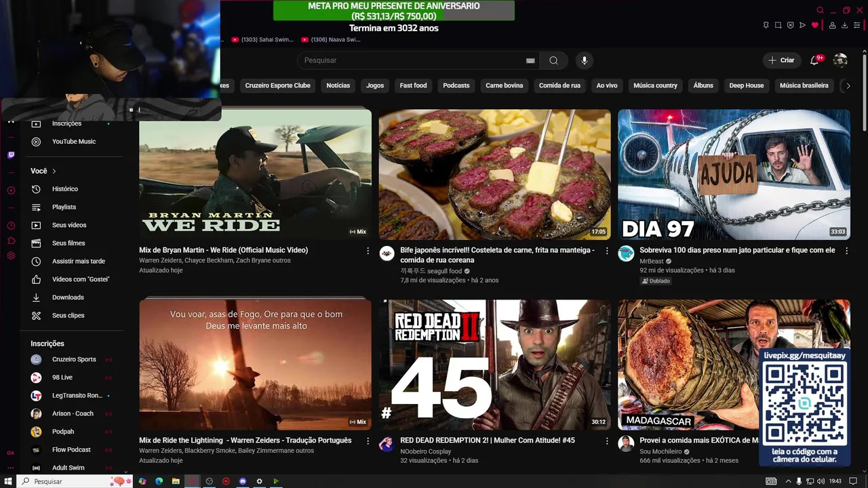
Task: Open Downloads in YouTube sidebar
Action: pos(73,298)
